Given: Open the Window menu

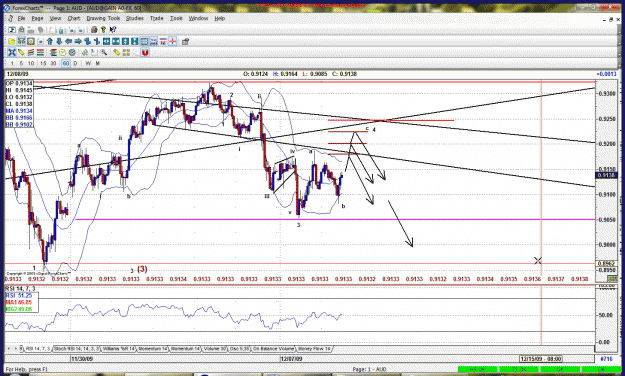Looking at the screenshot, I should [x=198, y=18].
